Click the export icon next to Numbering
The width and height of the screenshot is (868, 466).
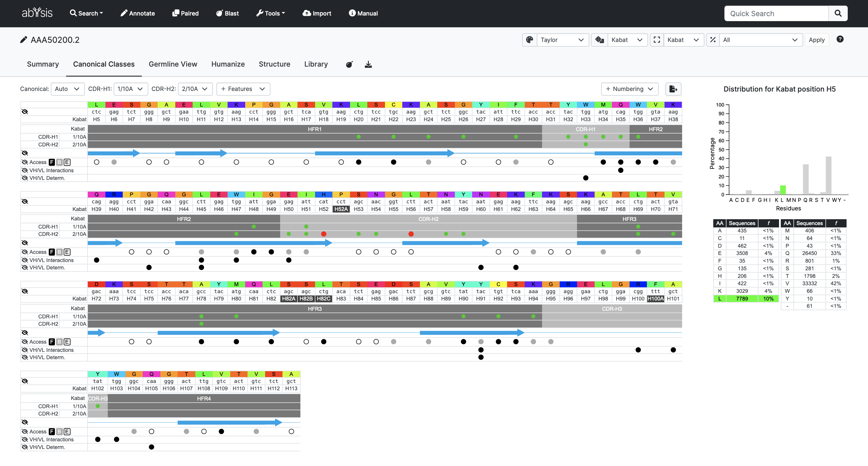673,89
